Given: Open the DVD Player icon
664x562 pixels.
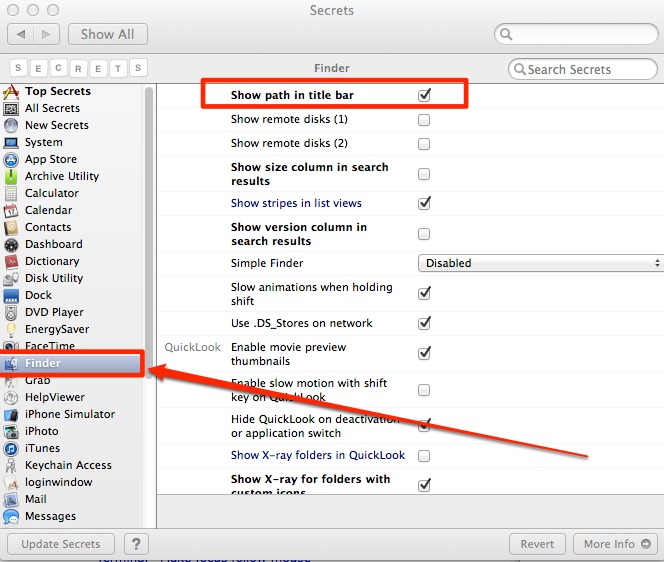Looking at the screenshot, I should tap(11, 313).
